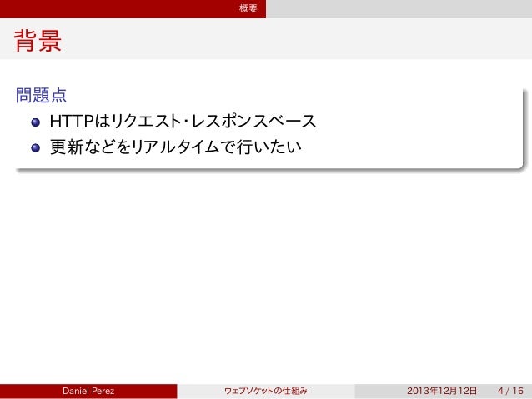Click the blue bullet beside the HTTP line
532x399 pixels.
click(36, 122)
